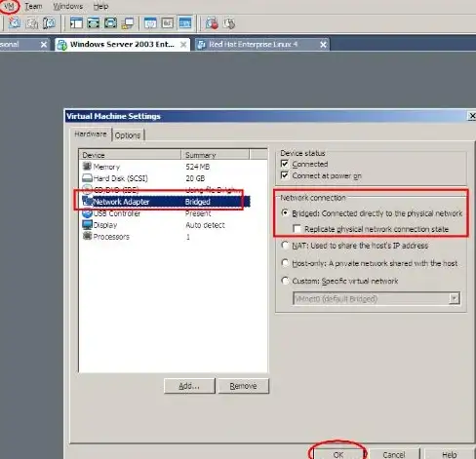Enable Replicate physical network connection state

(297, 229)
